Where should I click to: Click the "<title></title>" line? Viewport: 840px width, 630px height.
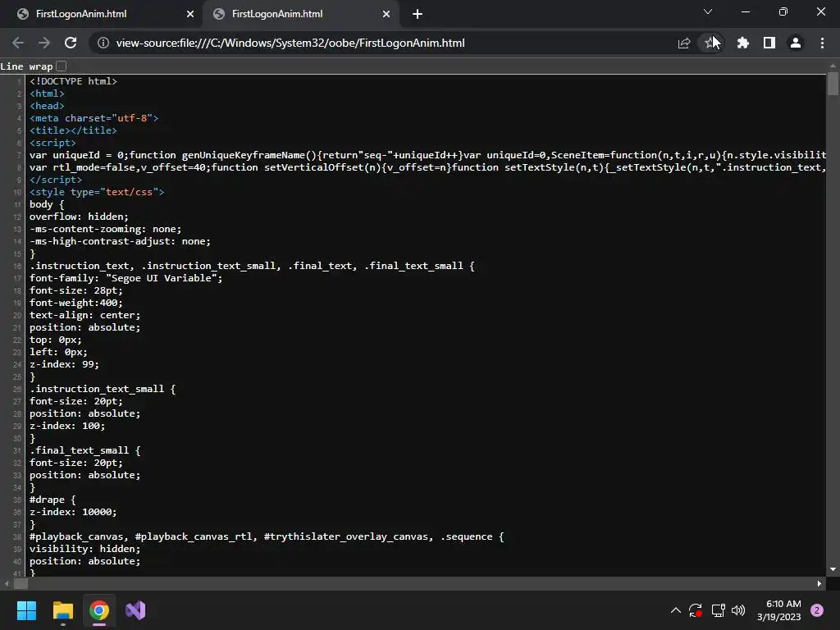(x=73, y=130)
